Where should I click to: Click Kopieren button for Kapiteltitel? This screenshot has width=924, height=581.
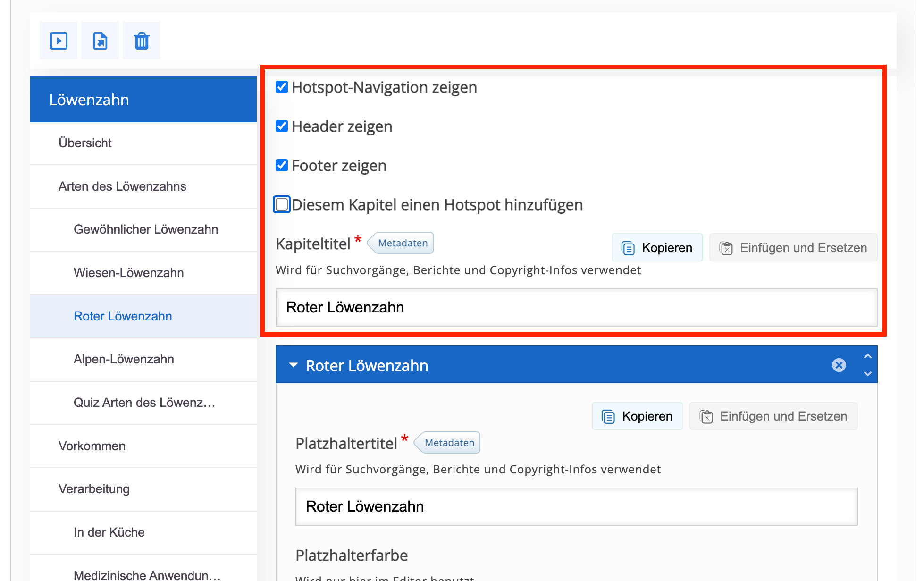coord(657,248)
